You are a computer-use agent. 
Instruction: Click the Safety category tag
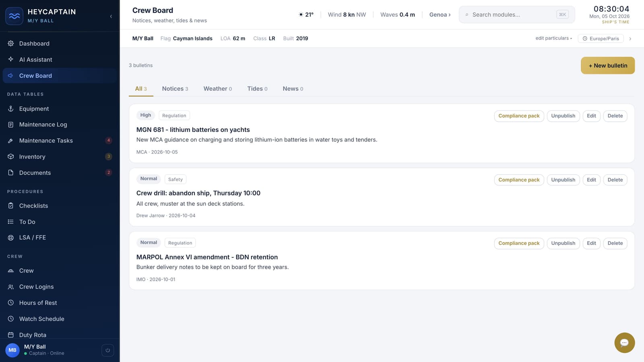(x=175, y=179)
